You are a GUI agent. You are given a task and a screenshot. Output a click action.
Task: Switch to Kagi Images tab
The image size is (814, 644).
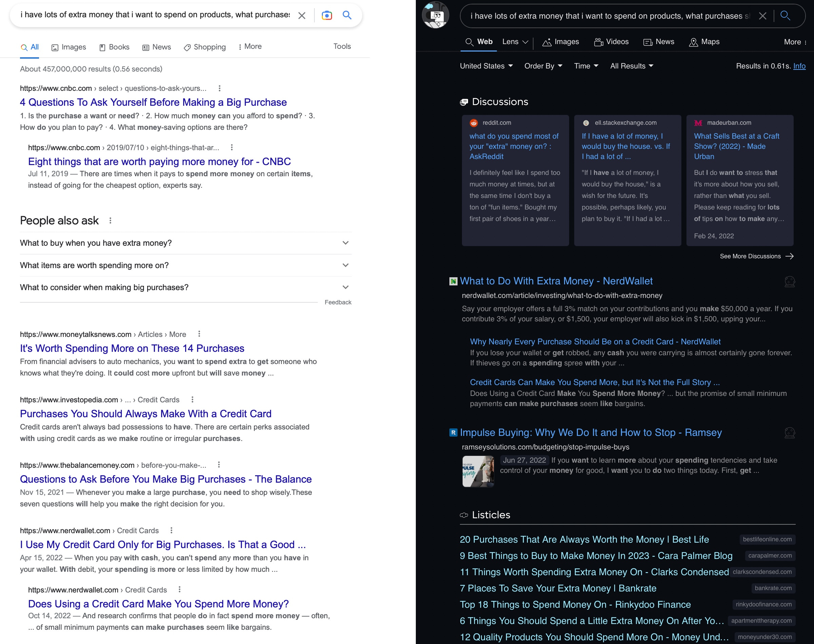pos(561,42)
